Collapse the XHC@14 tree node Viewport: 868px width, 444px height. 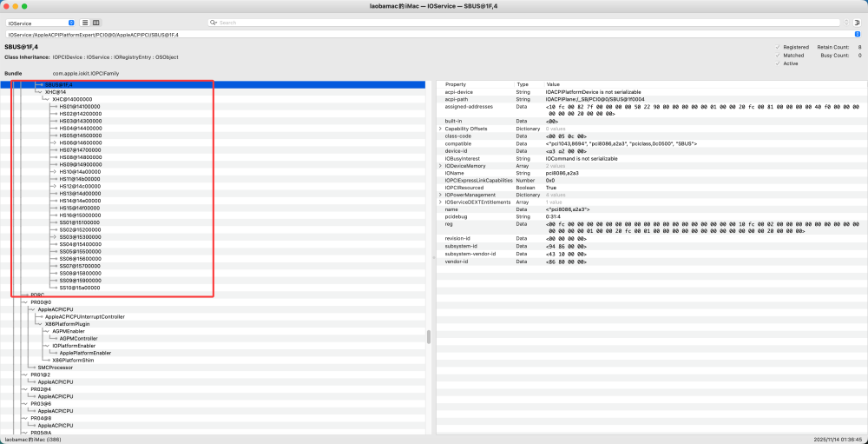tap(38, 92)
